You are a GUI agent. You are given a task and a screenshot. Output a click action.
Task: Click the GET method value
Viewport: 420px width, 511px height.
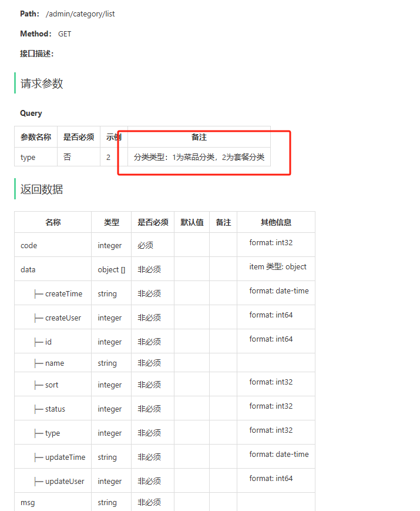(x=65, y=34)
